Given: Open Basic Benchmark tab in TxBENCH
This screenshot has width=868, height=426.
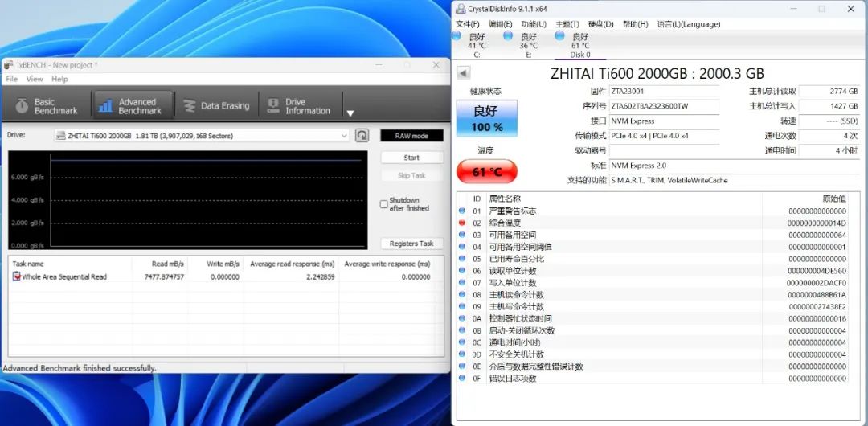Looking at the screenshot, I should (47, 106).
